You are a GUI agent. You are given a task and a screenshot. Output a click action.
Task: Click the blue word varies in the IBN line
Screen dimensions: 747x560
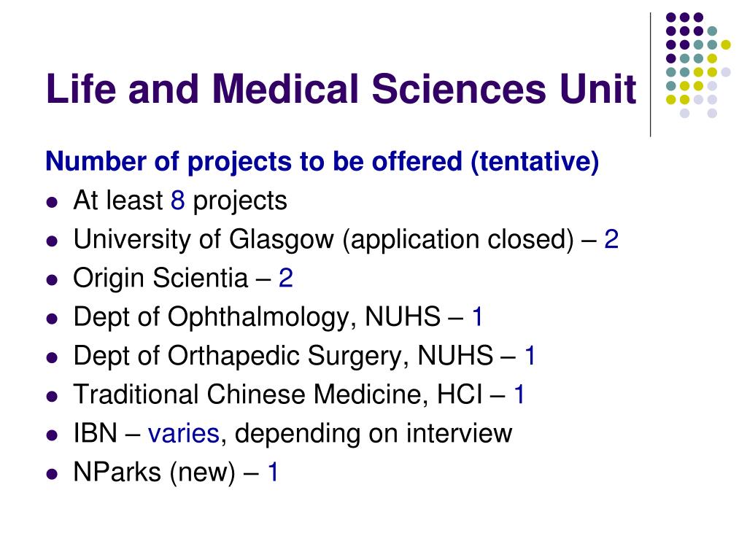[183, 434]
